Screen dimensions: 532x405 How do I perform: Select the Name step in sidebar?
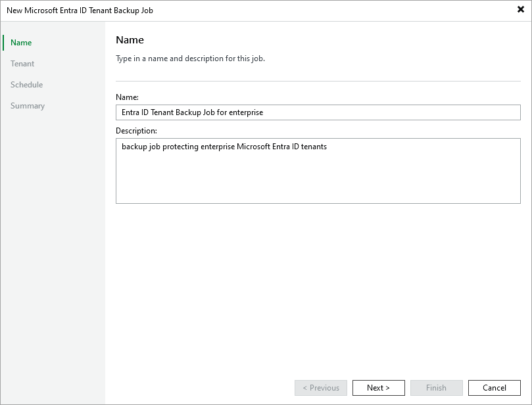(x=21, y=43)
